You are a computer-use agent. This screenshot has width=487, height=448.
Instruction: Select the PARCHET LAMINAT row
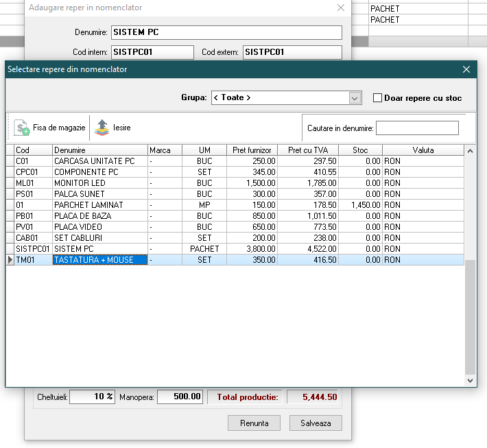click(x=100, y=205)
